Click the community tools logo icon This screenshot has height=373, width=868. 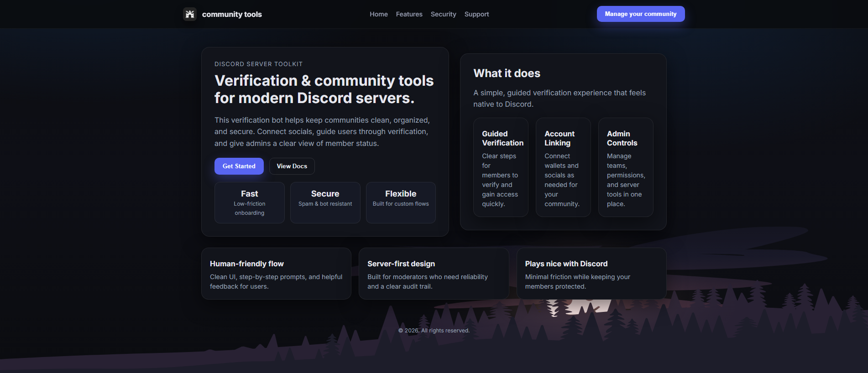[190, 14]
